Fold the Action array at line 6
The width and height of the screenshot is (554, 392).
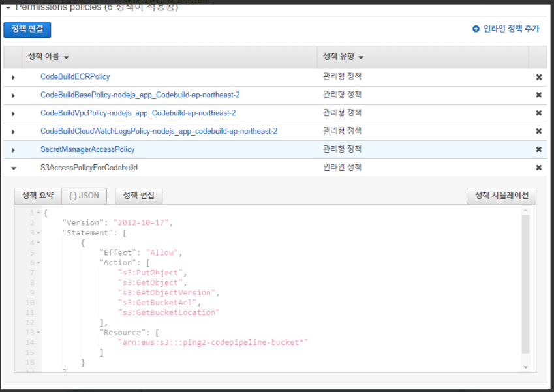38,263
